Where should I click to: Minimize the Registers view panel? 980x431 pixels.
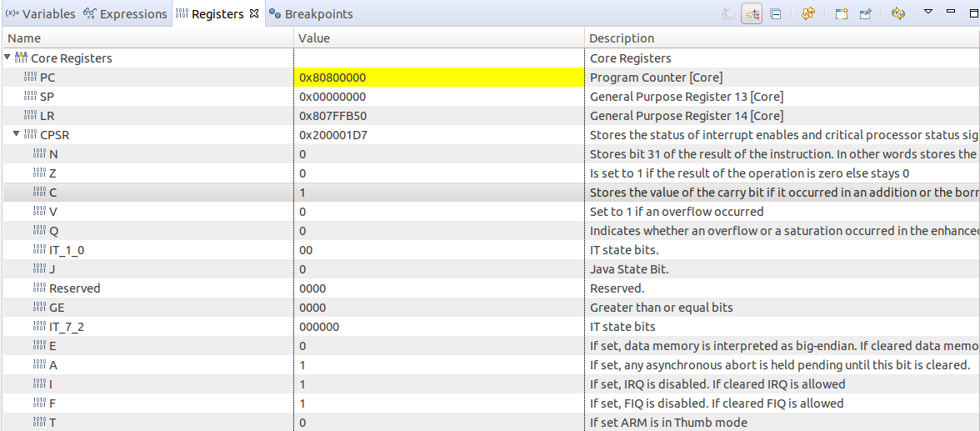(951, 13)
